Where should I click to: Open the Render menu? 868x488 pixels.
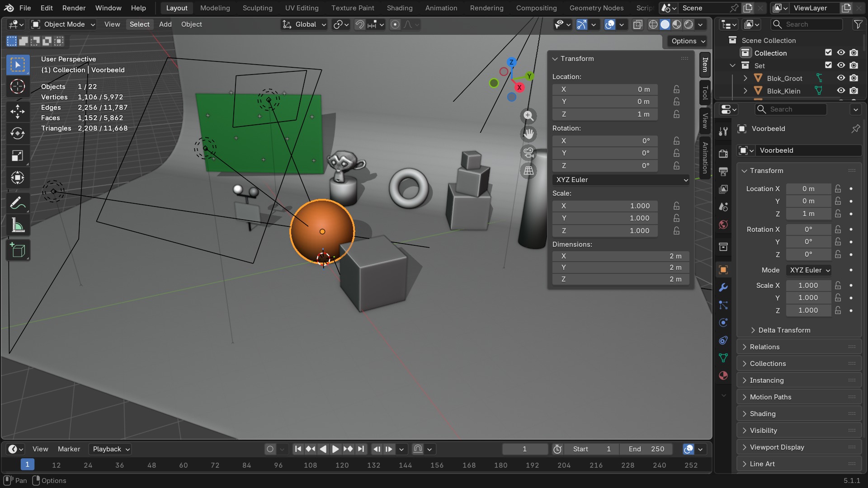(74, 8)
